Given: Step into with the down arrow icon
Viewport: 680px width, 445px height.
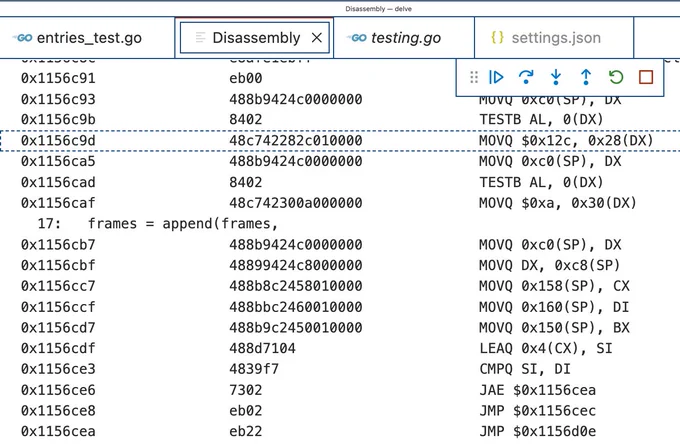Looking at the screenshot, I should tap(556, 77).
